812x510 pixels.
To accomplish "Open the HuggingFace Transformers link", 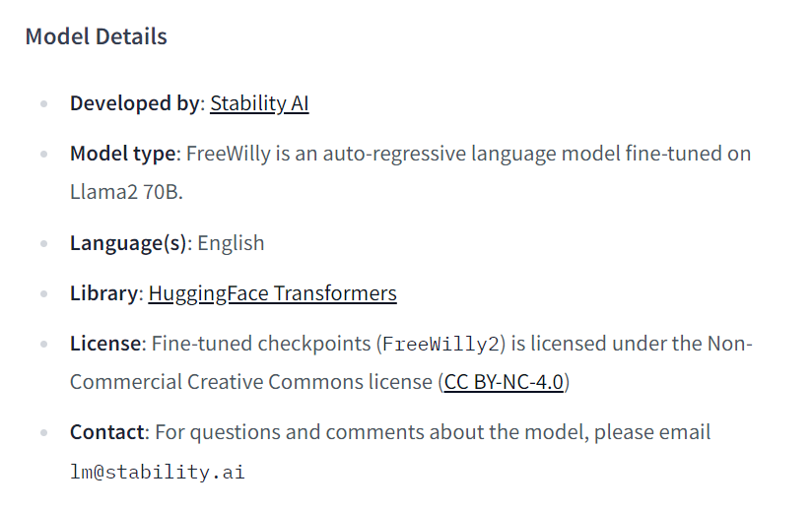I will pos(272,293).
